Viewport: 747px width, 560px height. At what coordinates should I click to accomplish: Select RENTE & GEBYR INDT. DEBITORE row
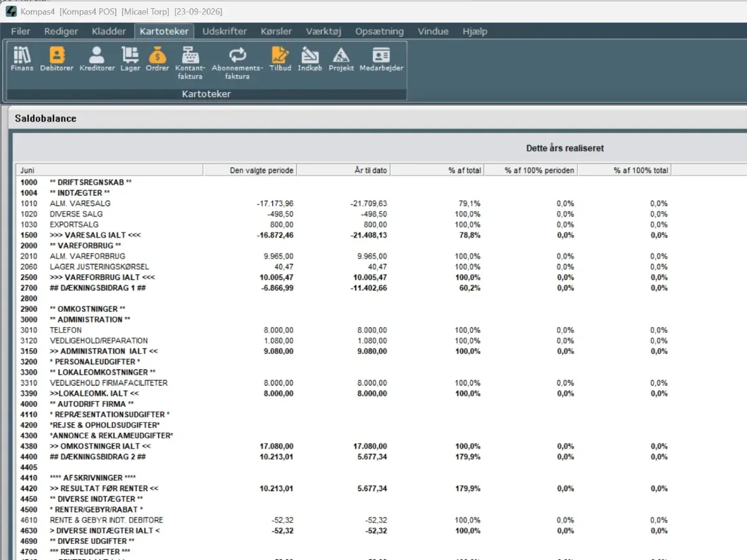(x=343, y=520)
